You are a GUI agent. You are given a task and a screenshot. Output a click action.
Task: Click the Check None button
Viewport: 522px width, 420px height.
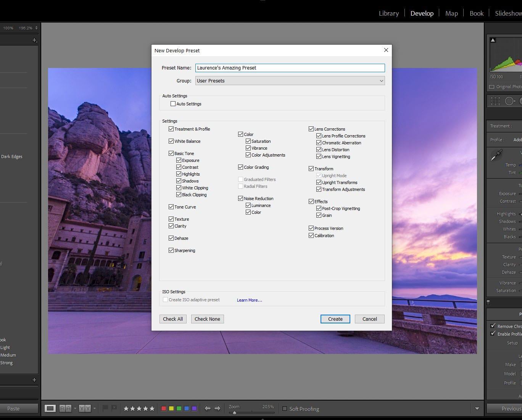(x=207, y=319)
